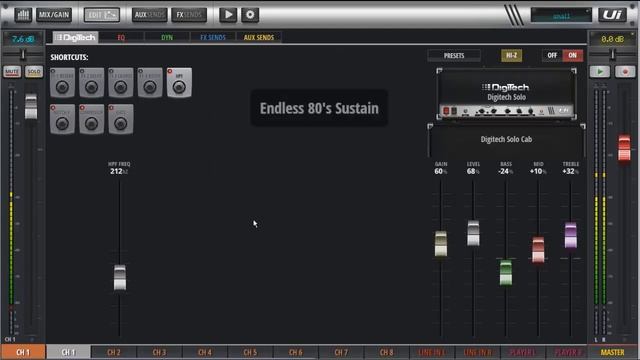Click the Digitech Solo amp head image
The height and width of the screenshot is (360, 640).
click(x=506, y=94)
